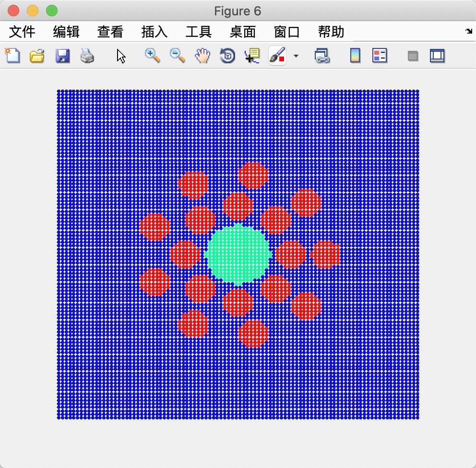
Task: Open the brush color dropdown arrow
Action: [296, 57]
